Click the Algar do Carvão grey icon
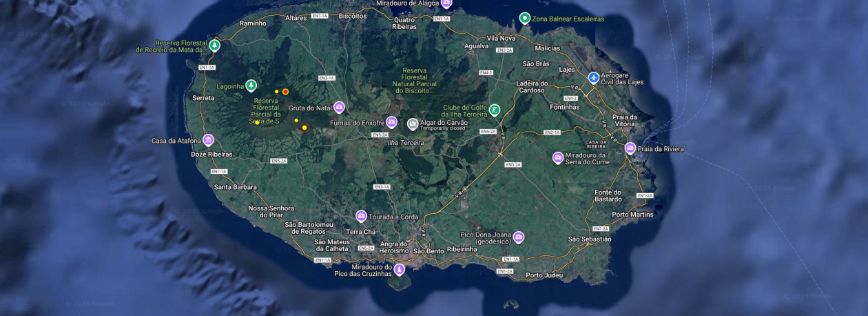 [413, 124]
